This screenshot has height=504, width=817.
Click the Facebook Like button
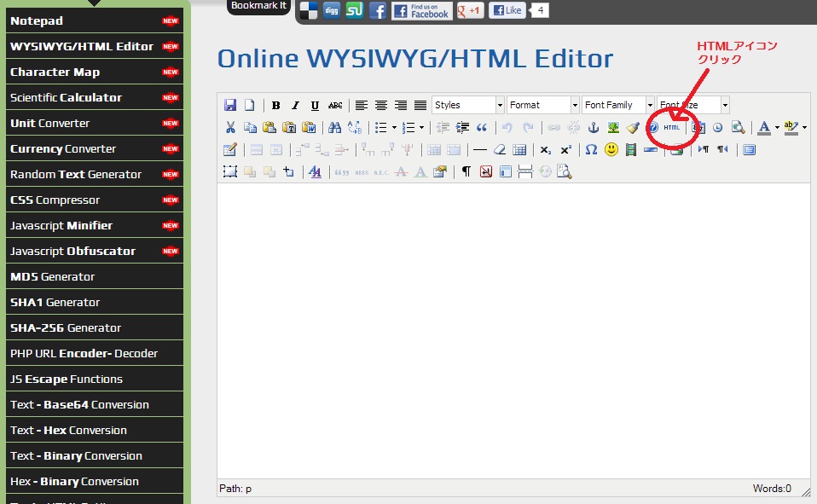507,11
